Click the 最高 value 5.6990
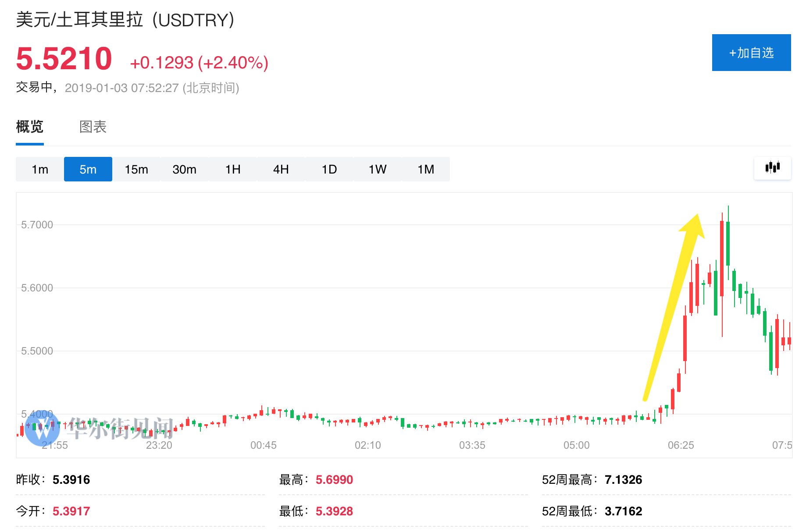The height and width of the screenshot is (532, 806). (x=334, y=480)
